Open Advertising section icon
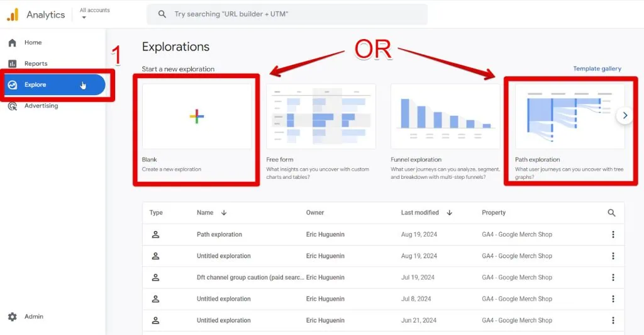 pos(13,106)
